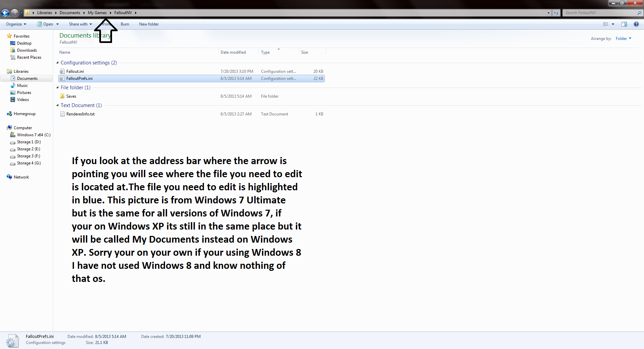Select the FalloutPrefs.ini file name

pyautogui.click(x=79, y=79)
